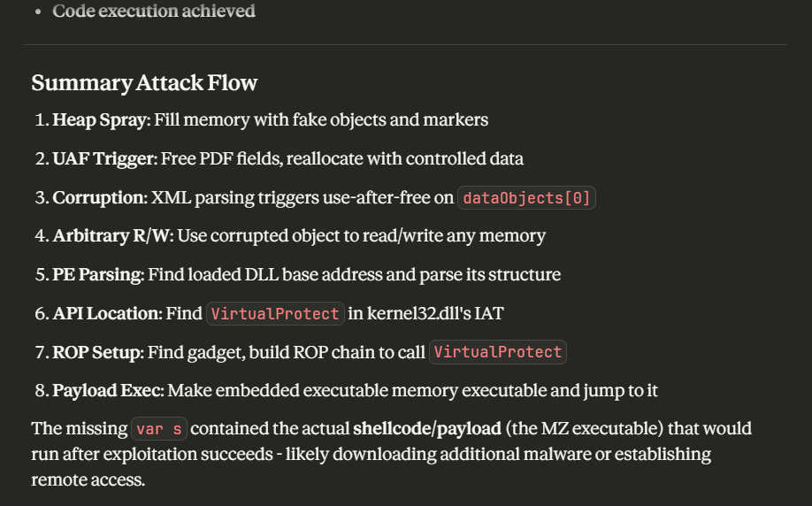Click "Fill memory with fake objects and markers" text
The height and width of the screenshot is (506, 812).
[x=321, y=119]
